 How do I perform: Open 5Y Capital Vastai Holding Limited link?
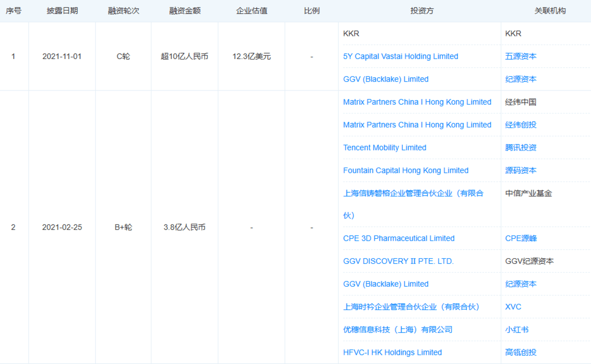click(400, 56)
